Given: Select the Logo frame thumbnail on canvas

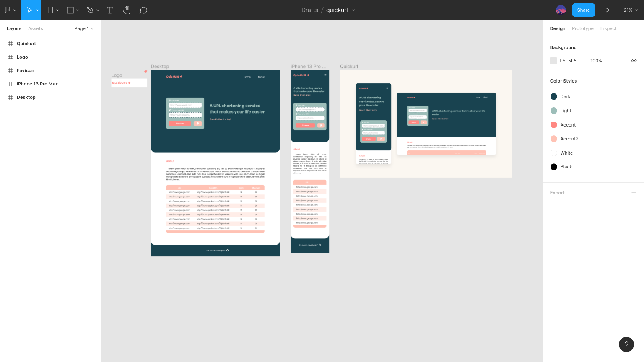Looking at the screenshot, I should point(129,83).
